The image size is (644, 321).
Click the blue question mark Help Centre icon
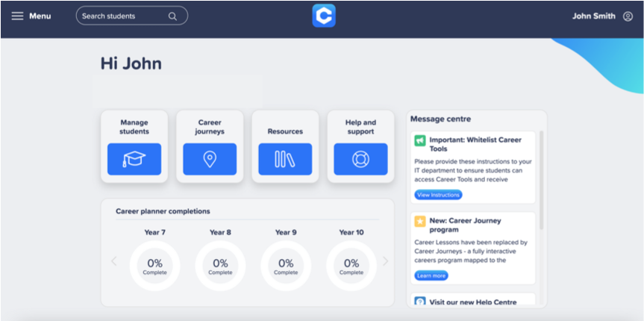pos(420,302)
